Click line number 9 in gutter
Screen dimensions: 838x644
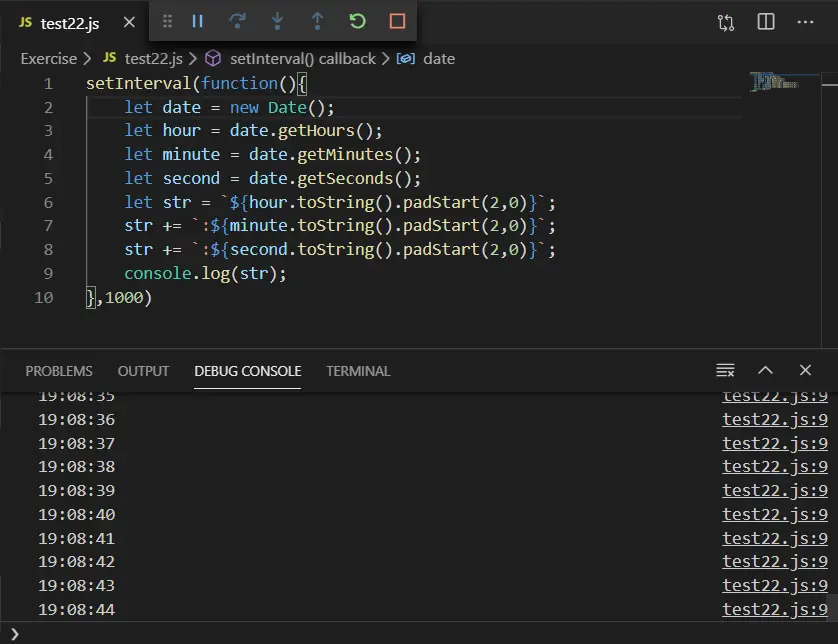click(x=48, y=274)
